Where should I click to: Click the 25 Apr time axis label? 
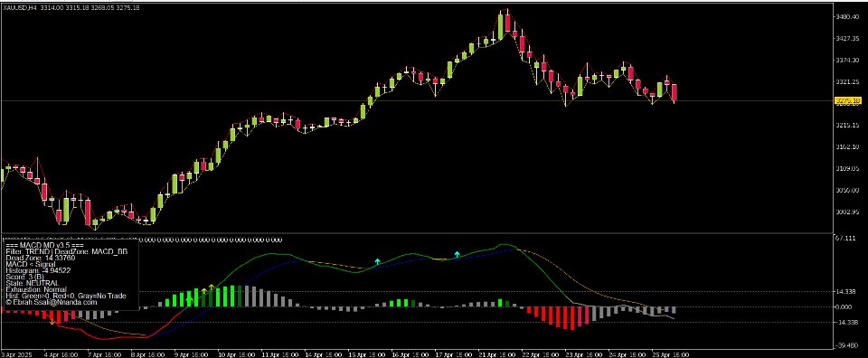point(670,354)
